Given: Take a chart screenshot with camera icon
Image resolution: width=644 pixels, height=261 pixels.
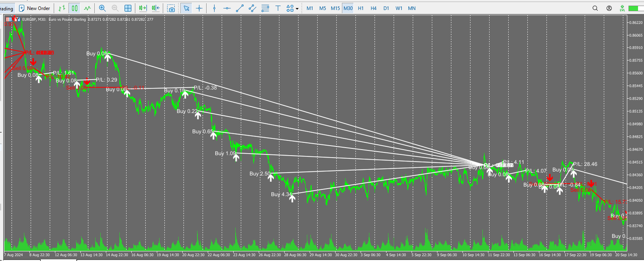Looking at the screenshot, I should coord(171,8).
